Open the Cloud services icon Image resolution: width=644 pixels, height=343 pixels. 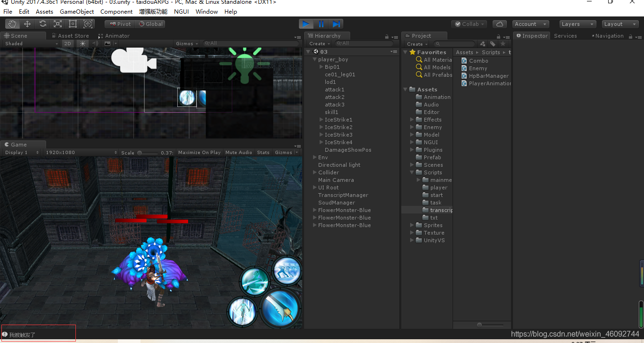(x=500, y=24)
